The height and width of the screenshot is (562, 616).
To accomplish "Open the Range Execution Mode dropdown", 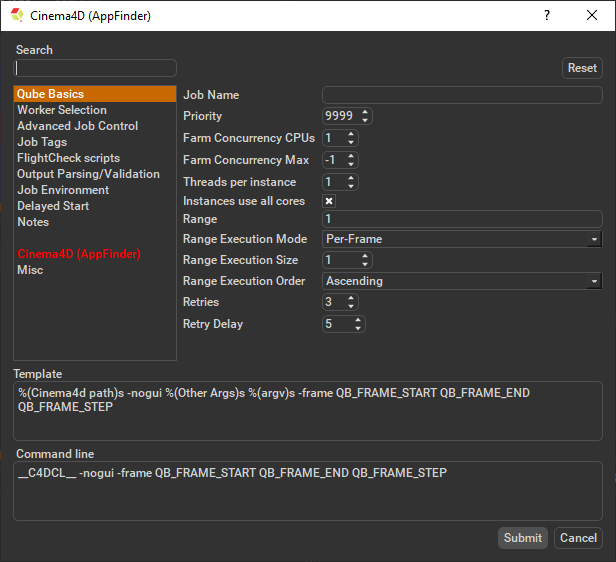I will (594, 239).
